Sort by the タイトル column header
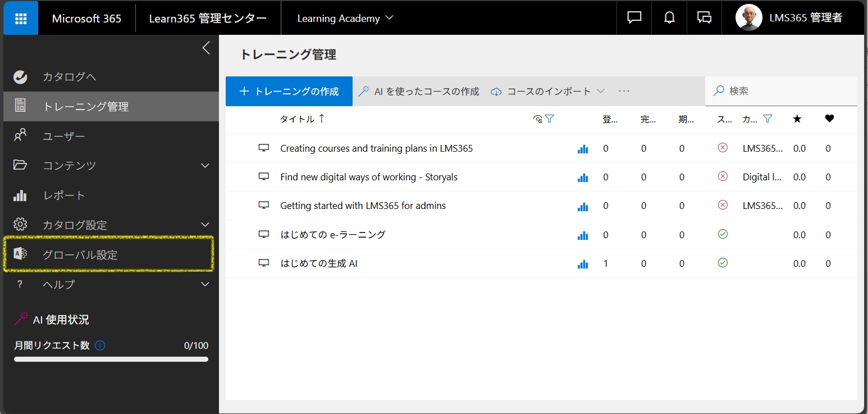 click(303, 119)
